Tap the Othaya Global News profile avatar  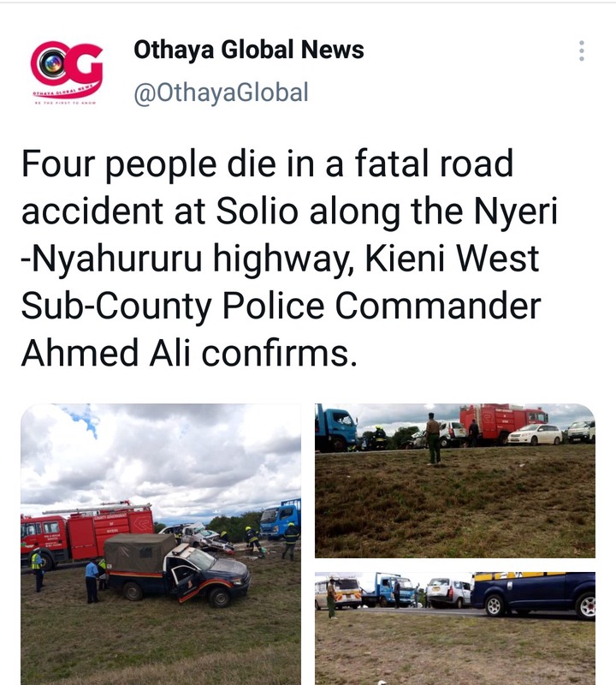pos(67,72)
